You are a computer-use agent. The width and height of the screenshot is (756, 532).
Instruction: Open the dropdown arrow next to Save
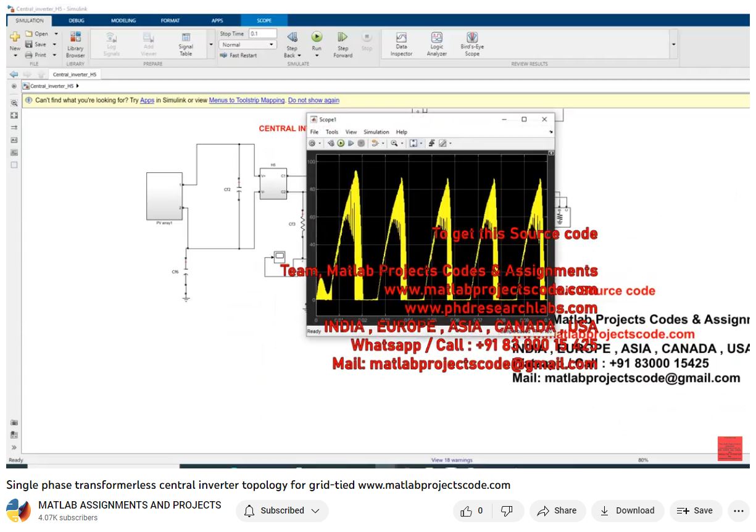pos(55,44)
